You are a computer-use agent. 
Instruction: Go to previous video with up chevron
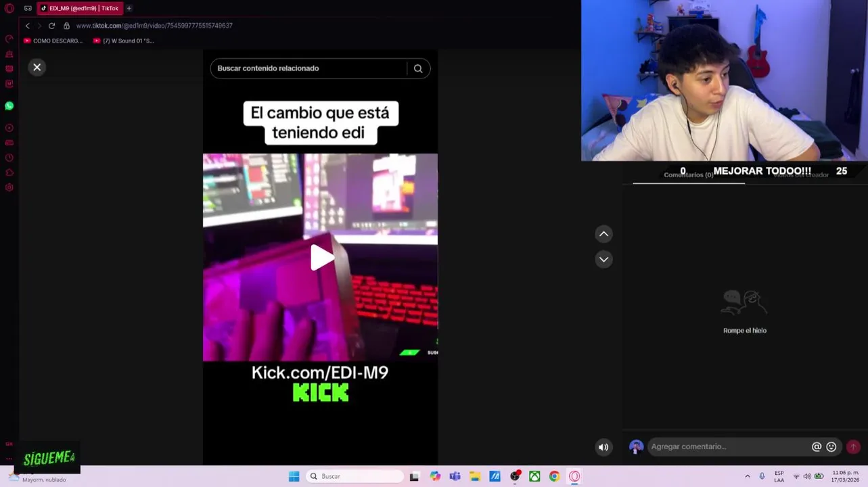tap(603, 234)
